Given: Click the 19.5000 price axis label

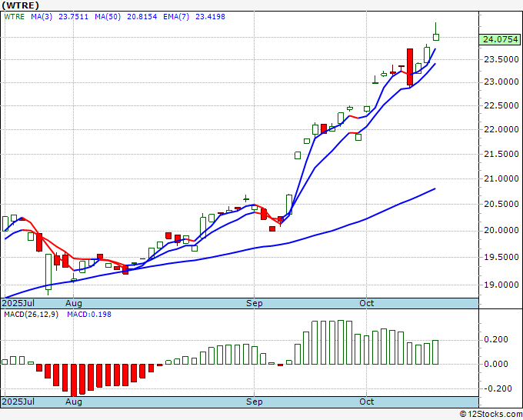Looking at the screenshot, I should tap(501, 257).
